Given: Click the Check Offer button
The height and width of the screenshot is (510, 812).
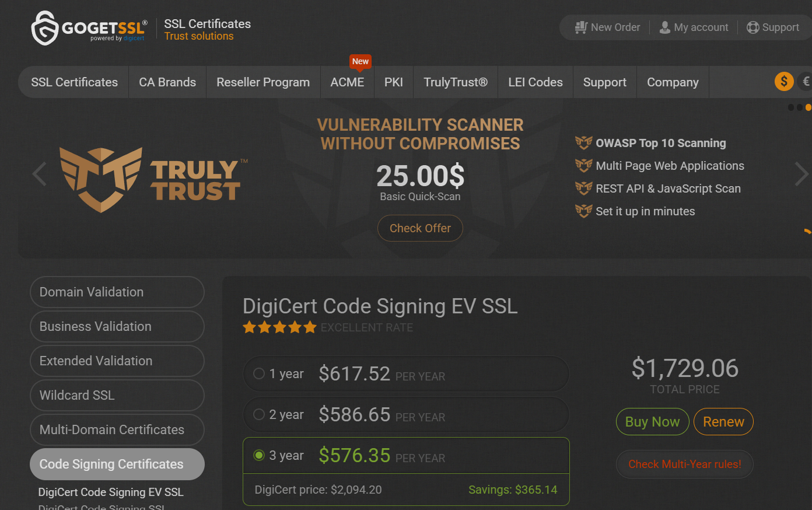Looking at the screenshot, I should (420, 228).
